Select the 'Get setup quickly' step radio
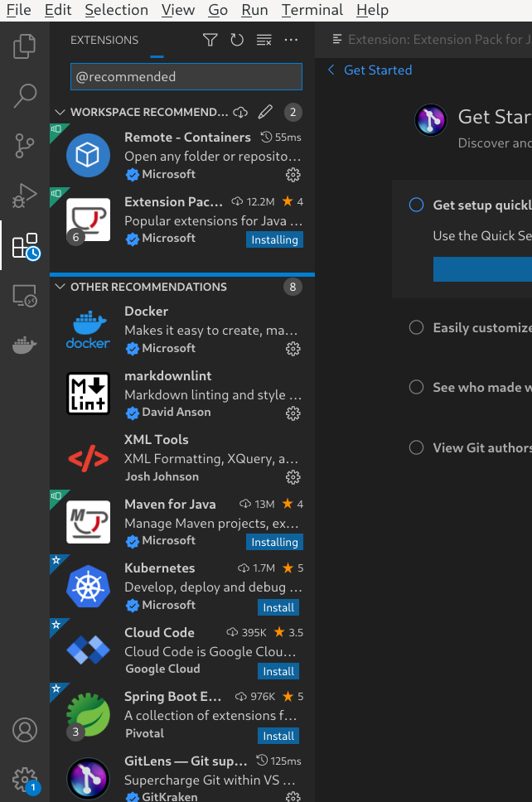 click(x=416, y=205)
